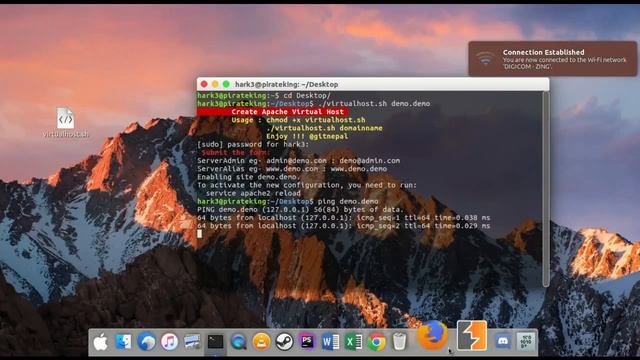This screenshot has width=640, height=360.
Task: Click the 'Connection Established' notification title
Action: point(543,52)
